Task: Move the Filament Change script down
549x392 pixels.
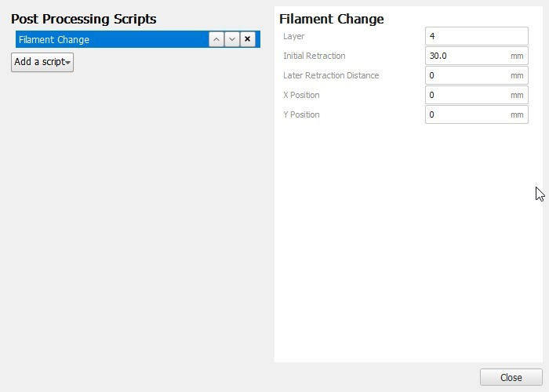Action: 232,39
